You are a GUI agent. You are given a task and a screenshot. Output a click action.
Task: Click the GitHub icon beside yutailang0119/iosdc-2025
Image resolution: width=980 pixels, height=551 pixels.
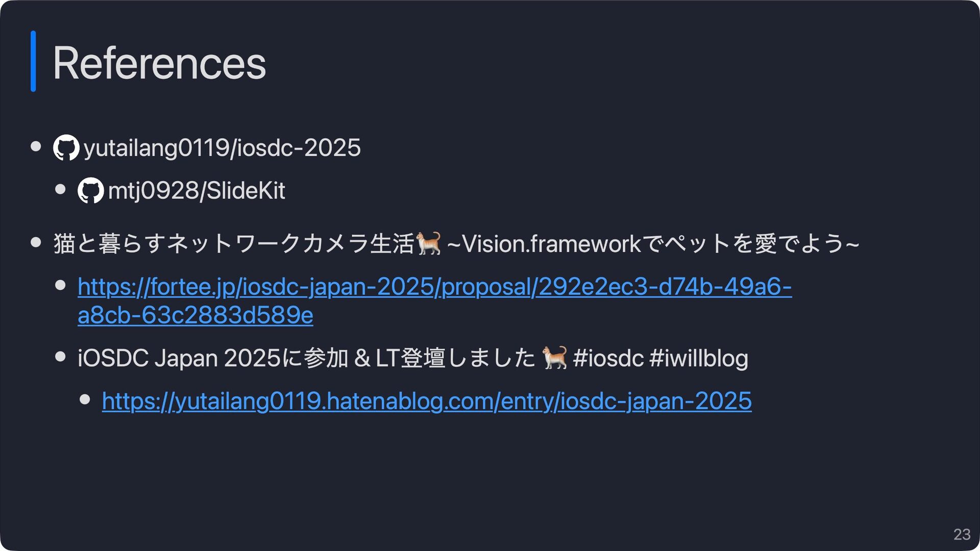tap(66, 147)
